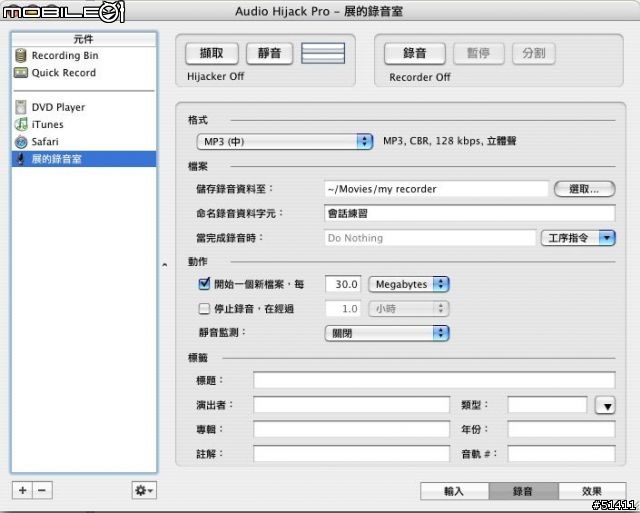640x513 pixels.
Task: Switch to the 錄音 tab
Action: tap(523, 491)
